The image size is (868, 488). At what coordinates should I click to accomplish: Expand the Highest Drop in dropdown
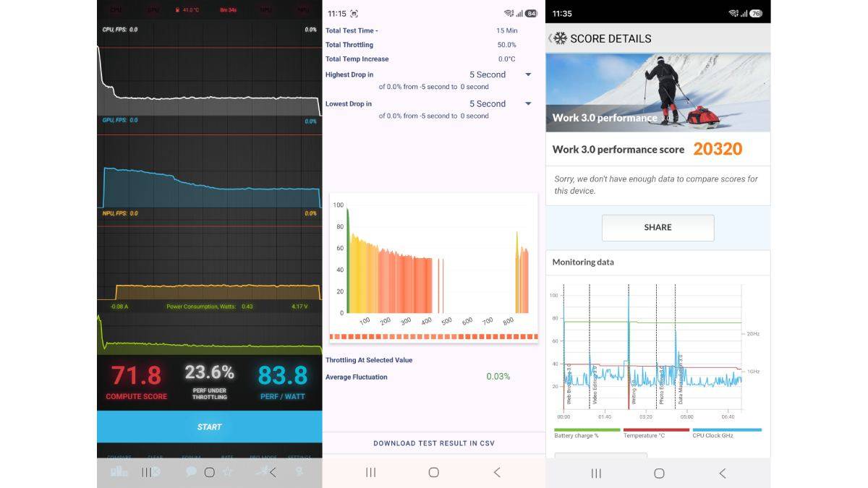(x=528, y=74)
